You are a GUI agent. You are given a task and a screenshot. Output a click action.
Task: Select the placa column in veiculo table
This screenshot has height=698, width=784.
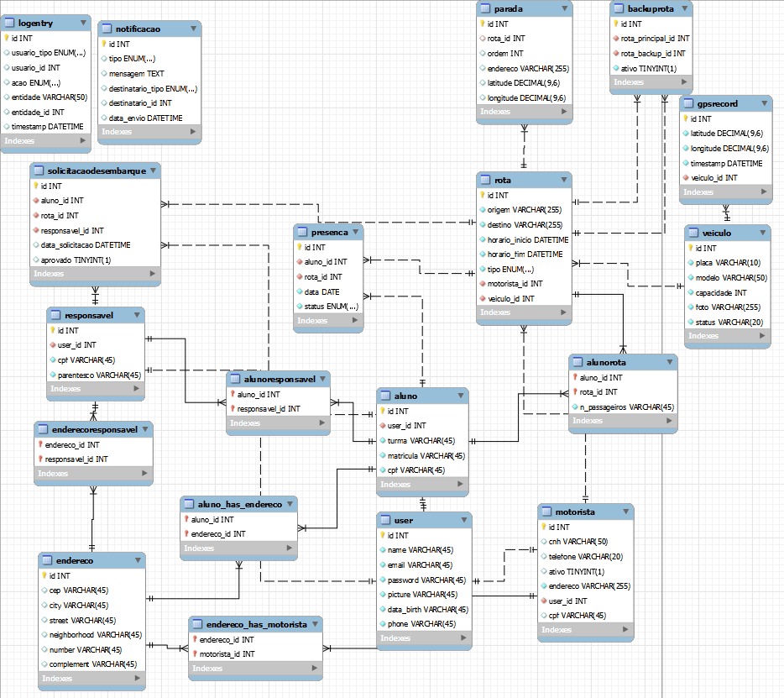(719, 263)
